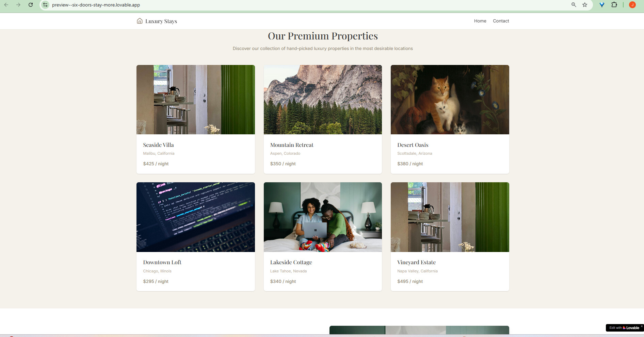Viewport: 644px width, 337px height.
Task: Select the Downtown Loft title
Action: click(x=162, y=262)
